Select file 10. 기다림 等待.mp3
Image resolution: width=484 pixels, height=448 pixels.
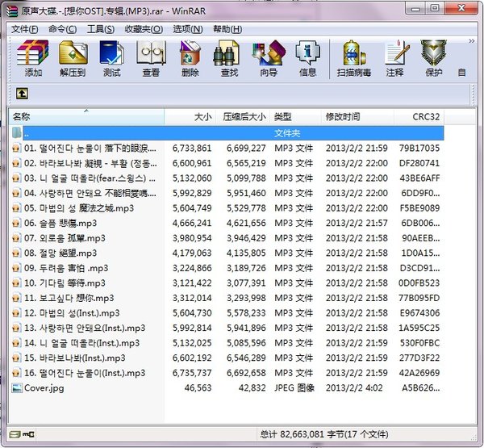(227, 283)
